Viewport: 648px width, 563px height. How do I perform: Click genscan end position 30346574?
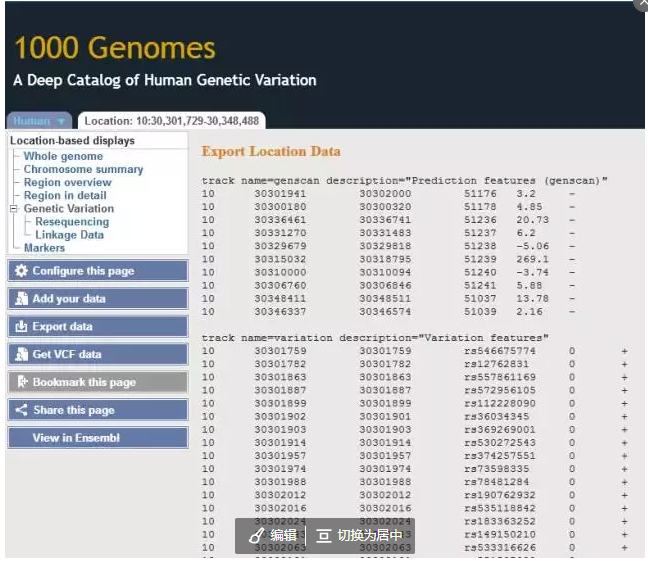point(385,312)
